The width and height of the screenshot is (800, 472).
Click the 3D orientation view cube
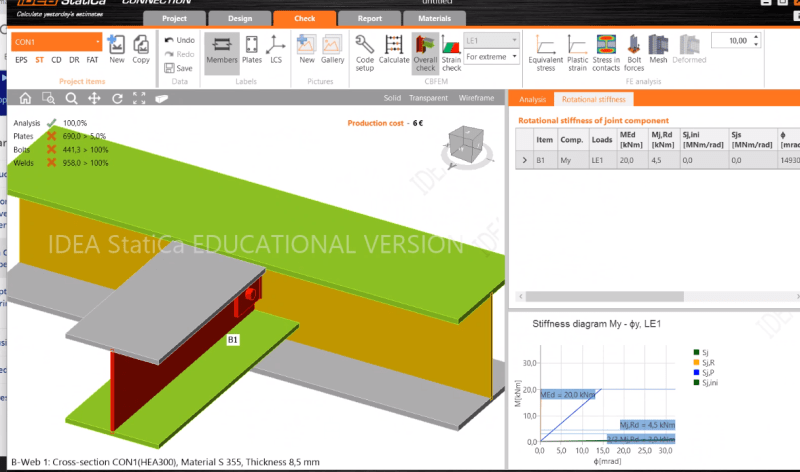pyautogui.click(x=466, y=144)
